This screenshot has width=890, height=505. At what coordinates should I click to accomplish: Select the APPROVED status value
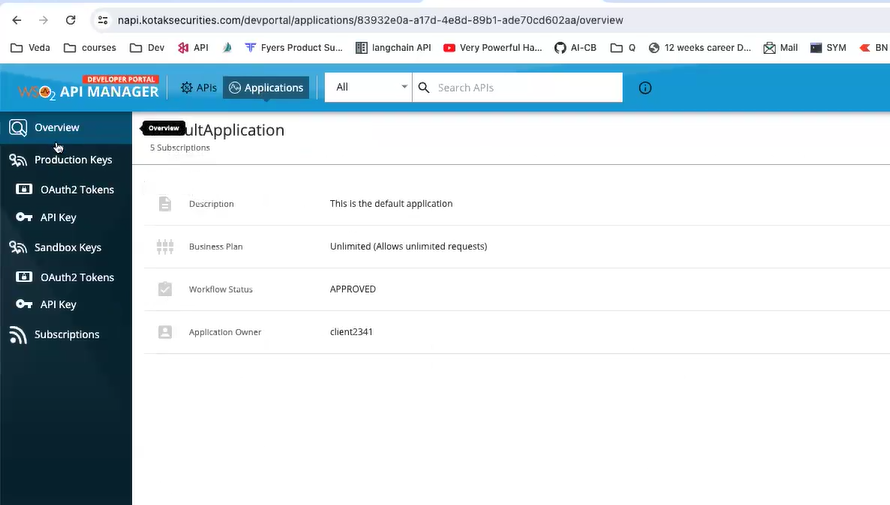point(352,289)
